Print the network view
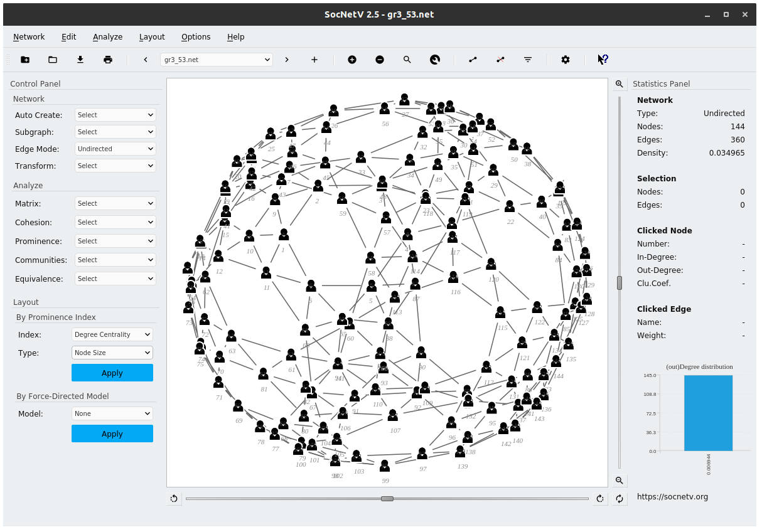The width and height of the screenshot is (762, 532). pyautogui.click(x=107, y=60)
